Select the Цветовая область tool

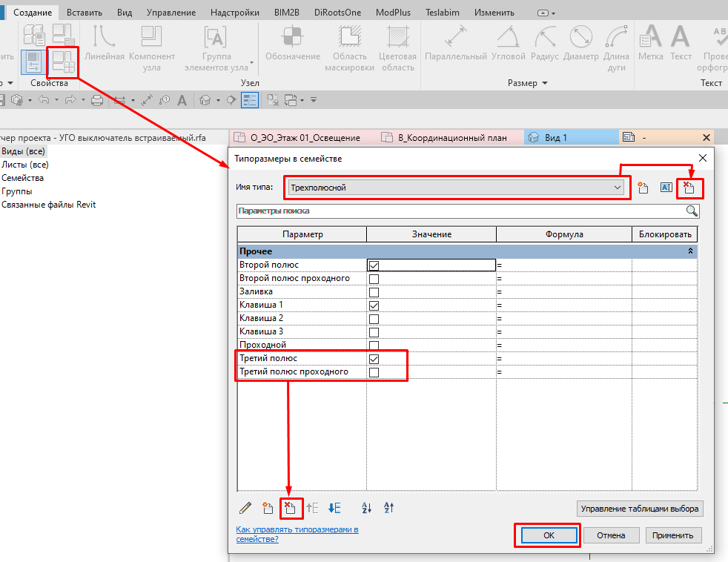click(x=397, y=48)
